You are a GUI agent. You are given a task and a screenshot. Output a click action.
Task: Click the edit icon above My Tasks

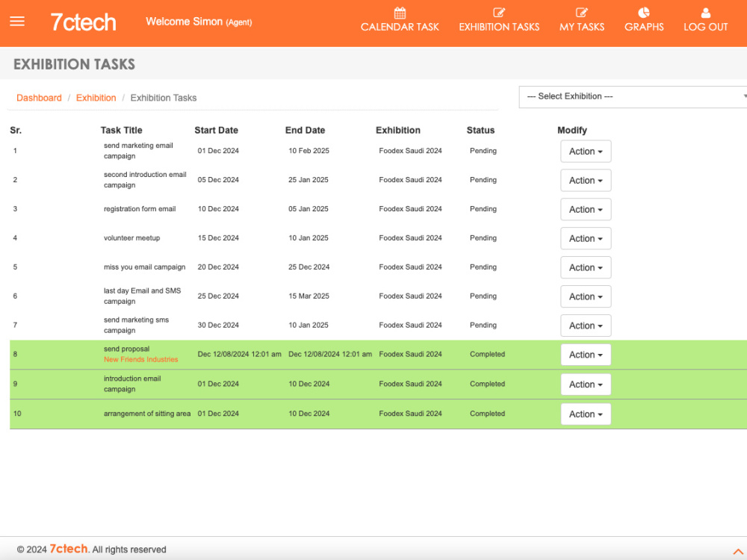582,13
